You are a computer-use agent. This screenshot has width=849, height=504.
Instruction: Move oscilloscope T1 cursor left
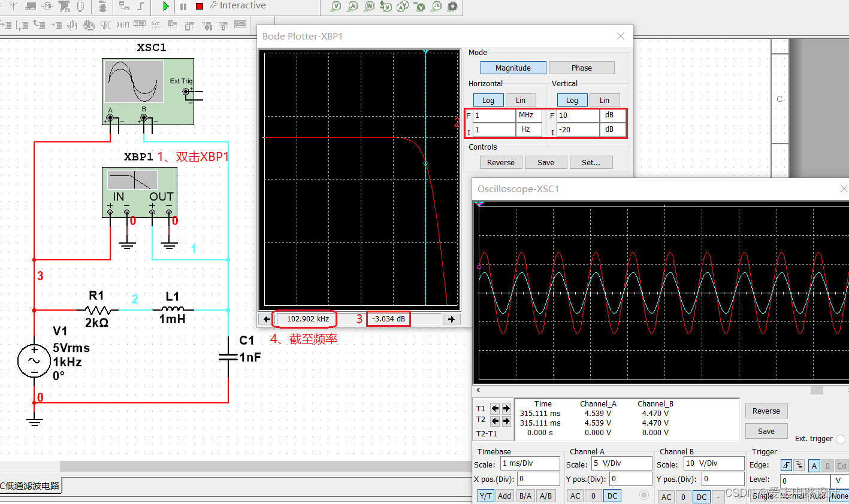495,408
